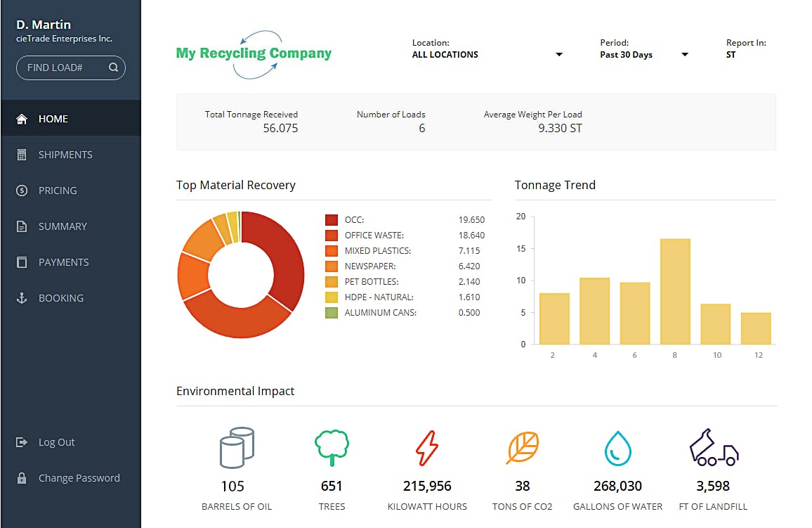The image size is (812, 528).
Task: Select Past 30 Days value
Action: click(x=626, y=54)
